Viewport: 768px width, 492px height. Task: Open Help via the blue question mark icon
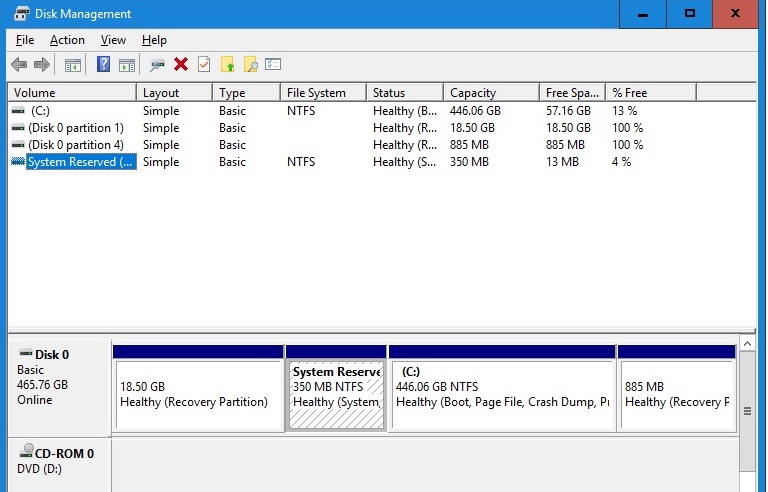tap(103, 64)
